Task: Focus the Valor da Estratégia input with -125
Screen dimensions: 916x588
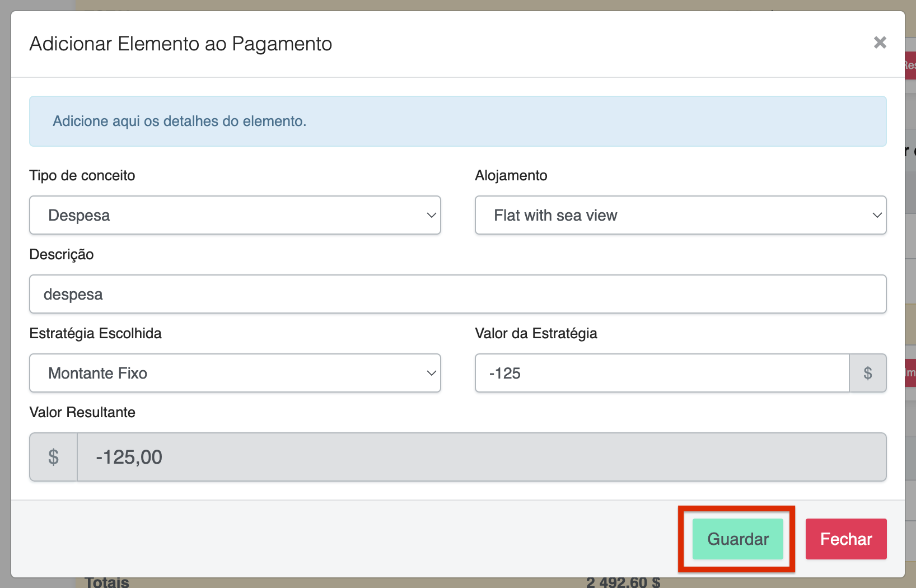Action: 662,373
